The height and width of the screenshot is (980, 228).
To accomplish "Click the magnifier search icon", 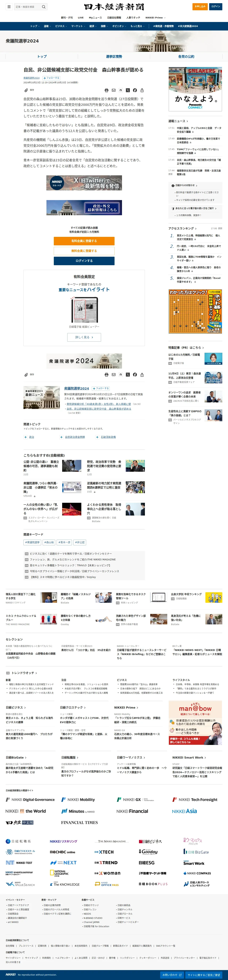I will [44, 7].
